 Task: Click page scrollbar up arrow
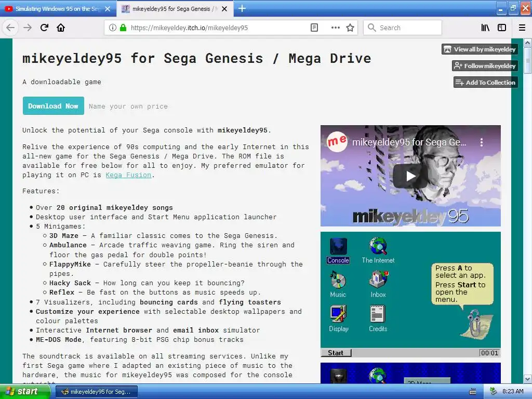(528, 43)
